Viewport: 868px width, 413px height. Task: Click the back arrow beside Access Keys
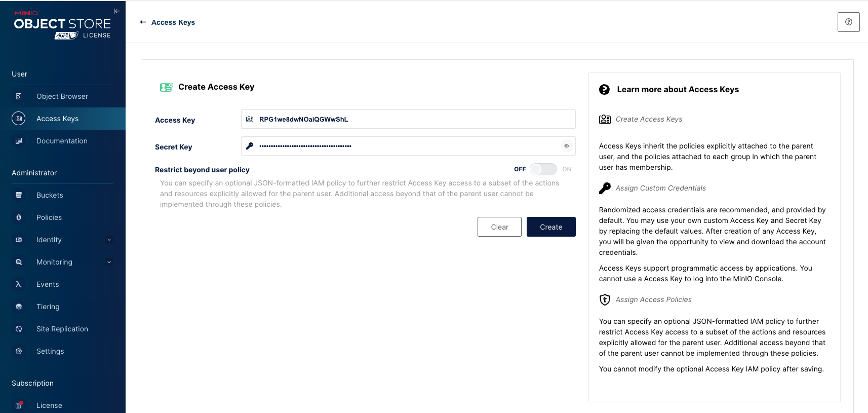[143, 22]
